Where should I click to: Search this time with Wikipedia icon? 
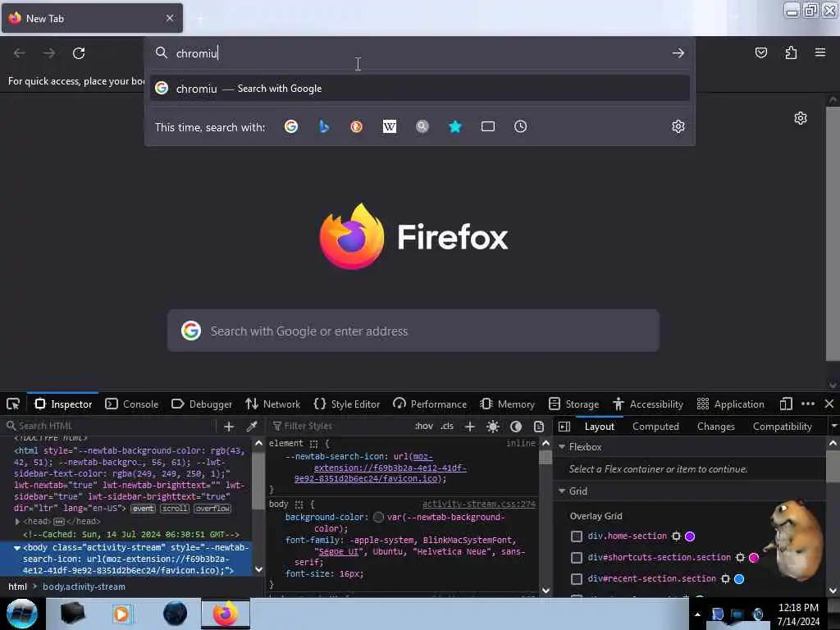tap(390, 126)
